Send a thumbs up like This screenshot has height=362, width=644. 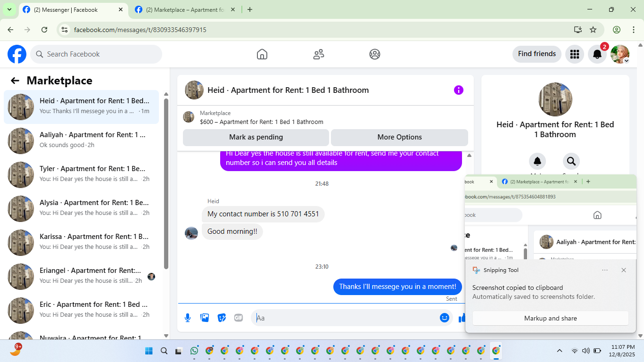462,318
